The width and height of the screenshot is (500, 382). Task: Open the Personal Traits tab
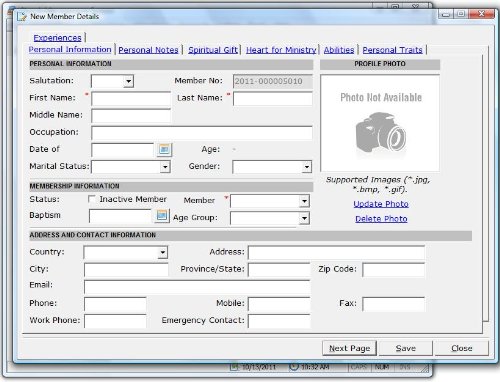click(392, 50)
